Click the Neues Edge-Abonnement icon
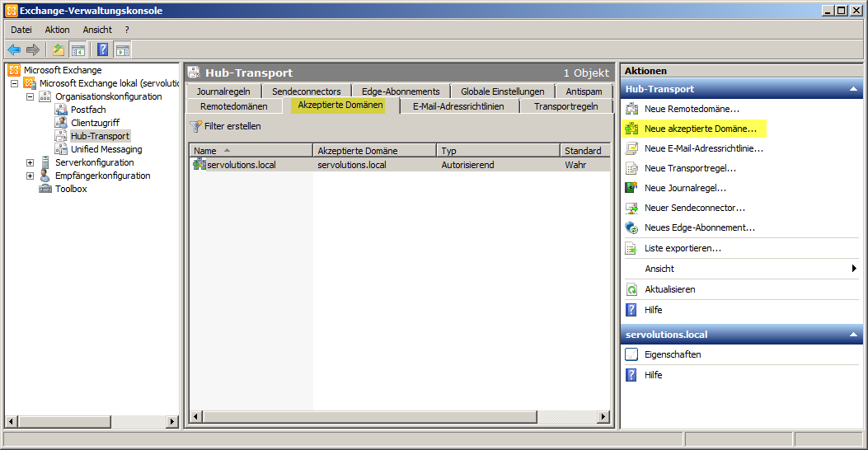This screenshot has width=868, height=450. point(631,227)
